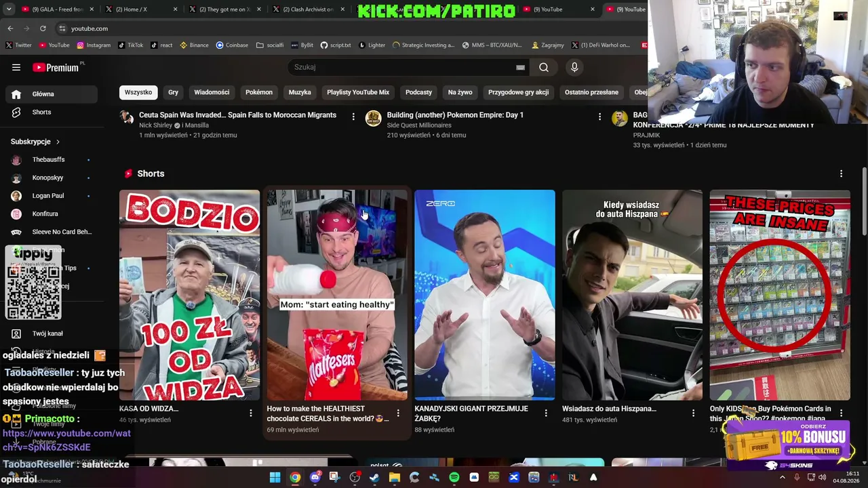This screenshot has height=488, width=868.
Task: Open the Binance bookmark
Action: [x=194, y=45]
